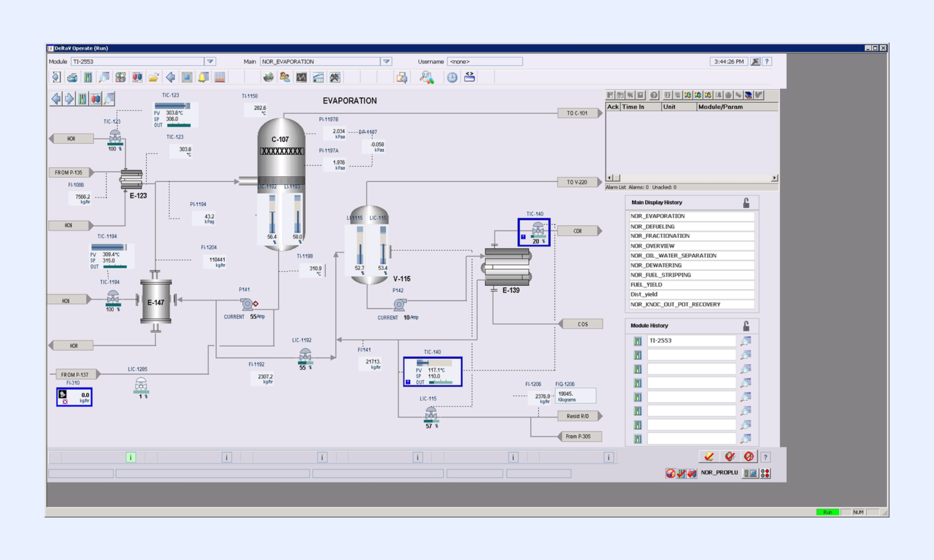Go to previous display with the small left arrow
This screenshot has width=934, height=560.
56,98
